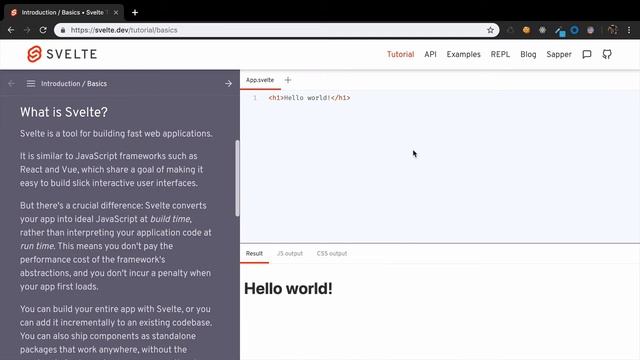
Task: Switch to the JS output tab
Action: pyautogui.click(x=290, y=253)
